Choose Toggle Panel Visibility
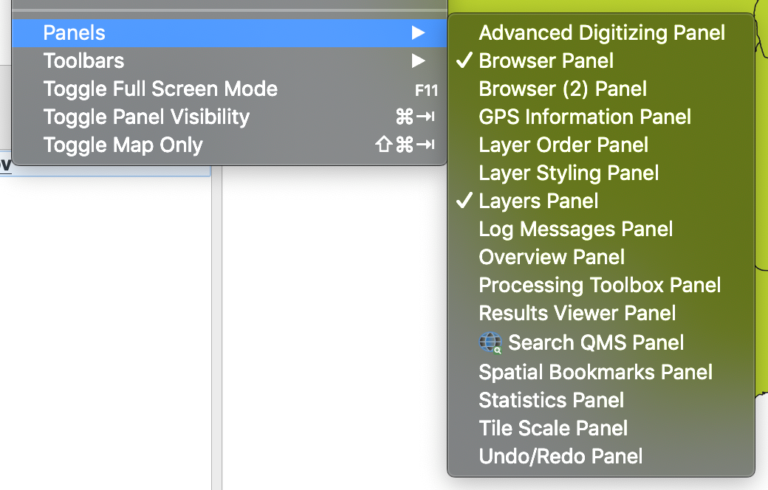Viewport: 768px width, 490px height. (x=229, y=117)
